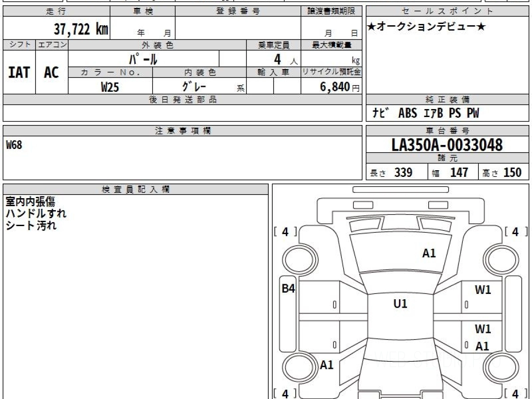
Task: Select equipment list ナビ ABS エアB PS PW
Action: pyautogui.click(x=426, y=113)
